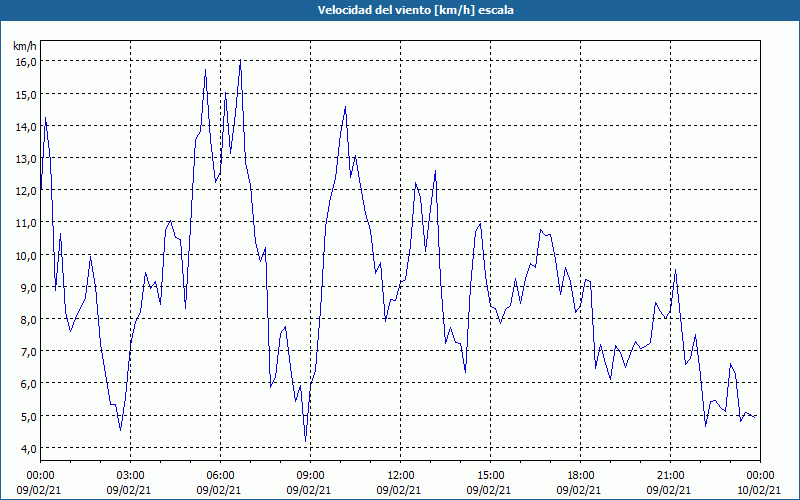Viewport: 800px width, 500px height.
Task: Pick the 11,0 y-axis tick label
Action: click(26, 223)
